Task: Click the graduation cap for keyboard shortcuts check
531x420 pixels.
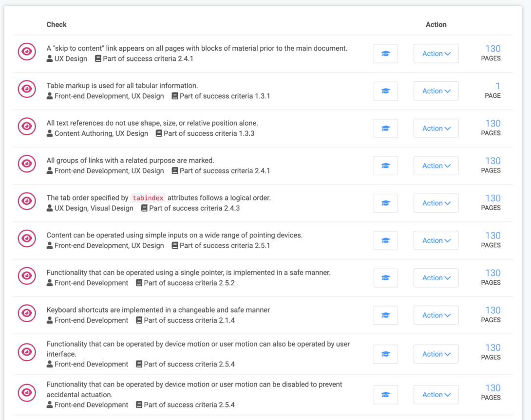Action: coord(385,315)
